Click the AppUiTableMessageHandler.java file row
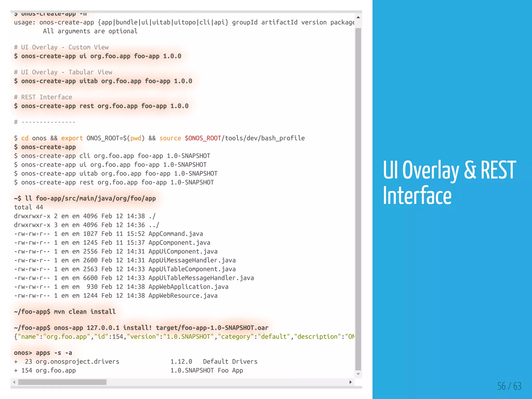Viewport: 532px width, 399px height. click(x=134, y=278)
